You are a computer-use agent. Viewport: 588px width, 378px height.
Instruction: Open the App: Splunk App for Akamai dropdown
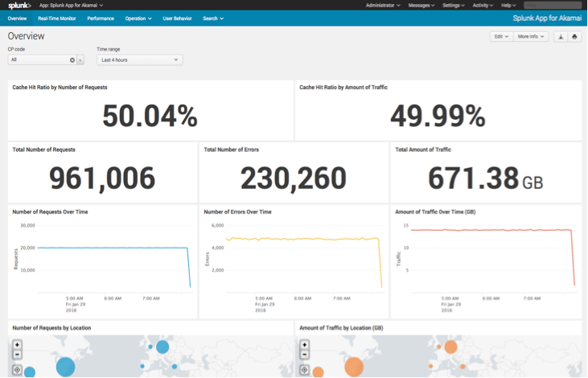(x=72, y=6)
